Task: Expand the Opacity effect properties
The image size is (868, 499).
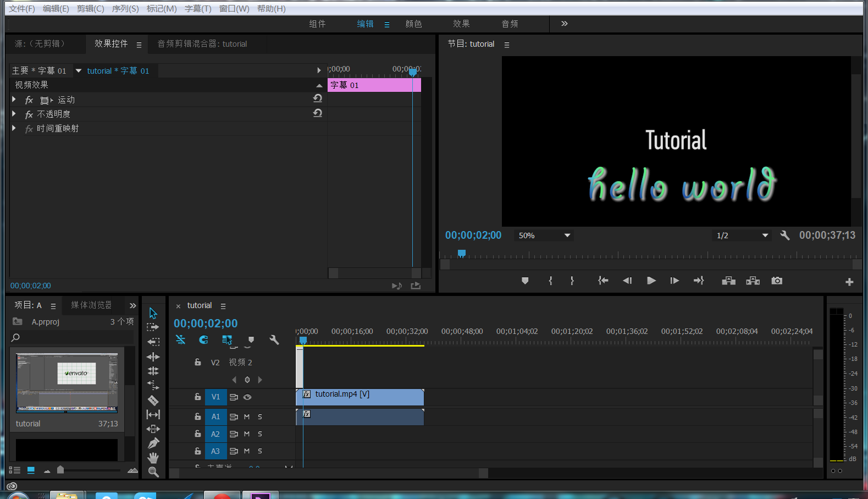Action: coord(14,114)
